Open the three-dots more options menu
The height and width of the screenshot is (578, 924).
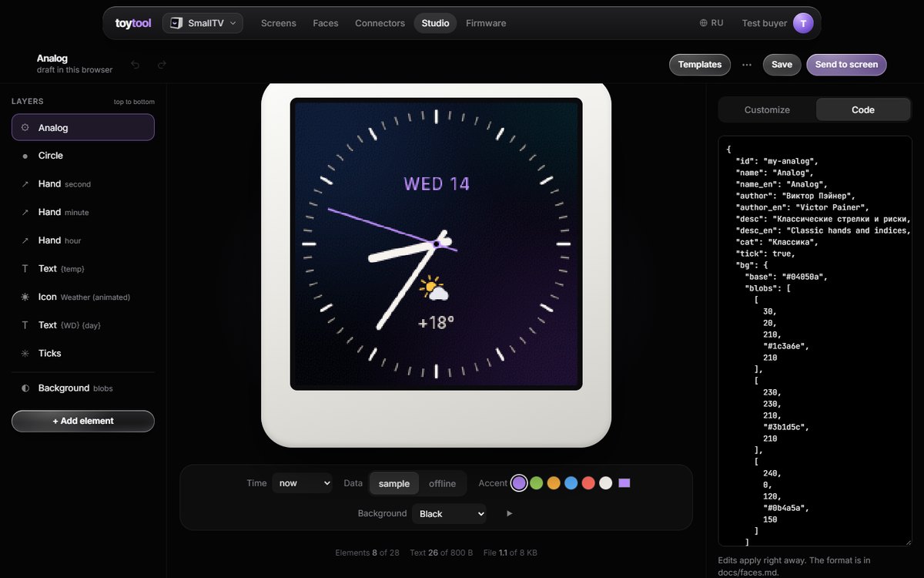[x=747, y=65]
